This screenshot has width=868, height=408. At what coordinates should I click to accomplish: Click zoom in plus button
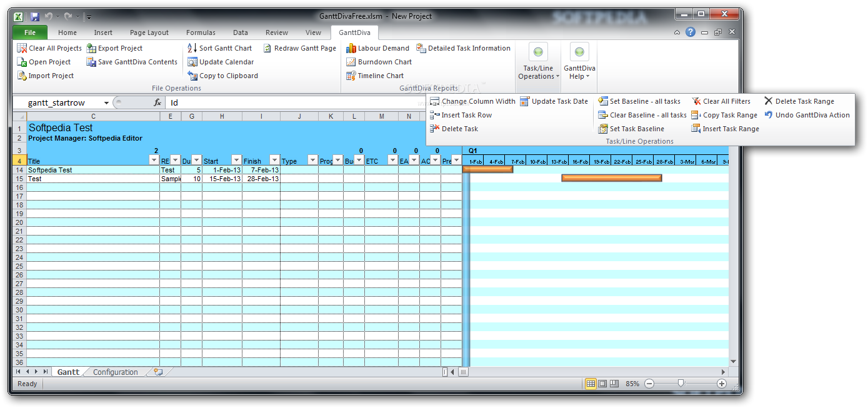722,384
